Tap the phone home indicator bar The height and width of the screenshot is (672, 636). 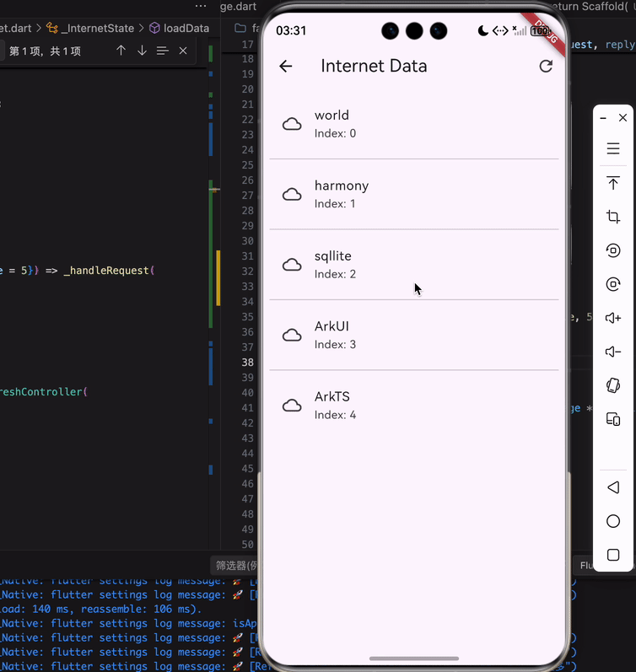(414, 659)
